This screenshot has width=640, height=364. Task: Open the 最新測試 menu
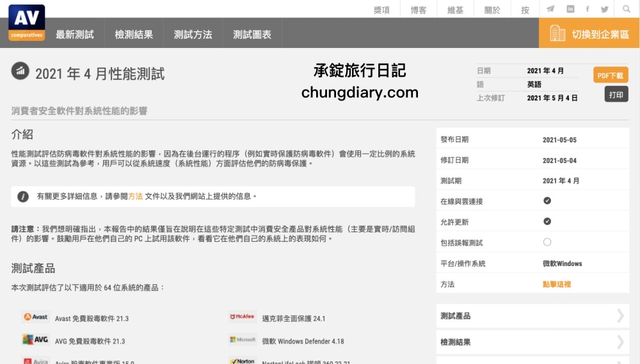coord(75,35)
